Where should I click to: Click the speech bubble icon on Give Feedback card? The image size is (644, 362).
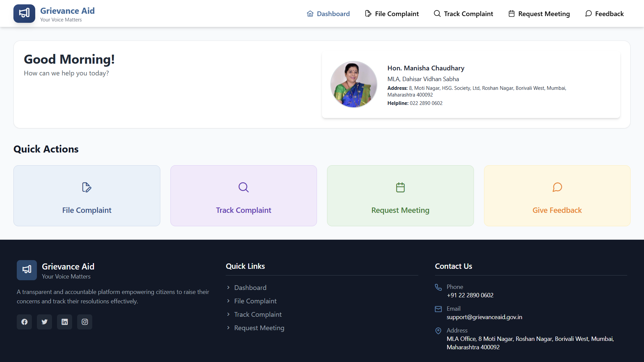pos(557,187)
